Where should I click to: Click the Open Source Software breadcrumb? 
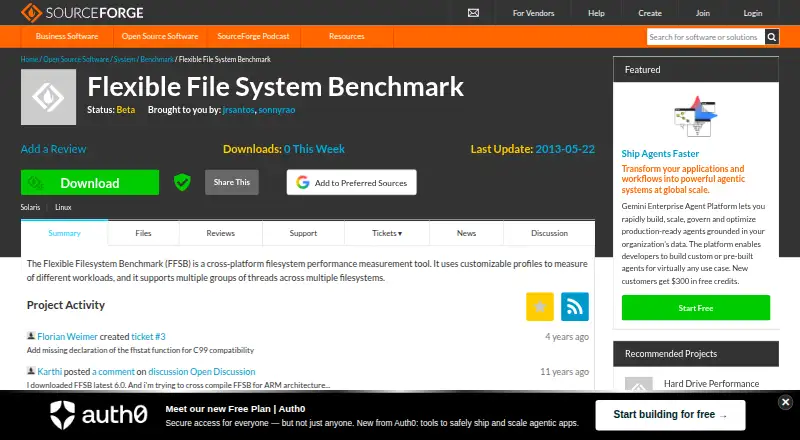(76, 59)
